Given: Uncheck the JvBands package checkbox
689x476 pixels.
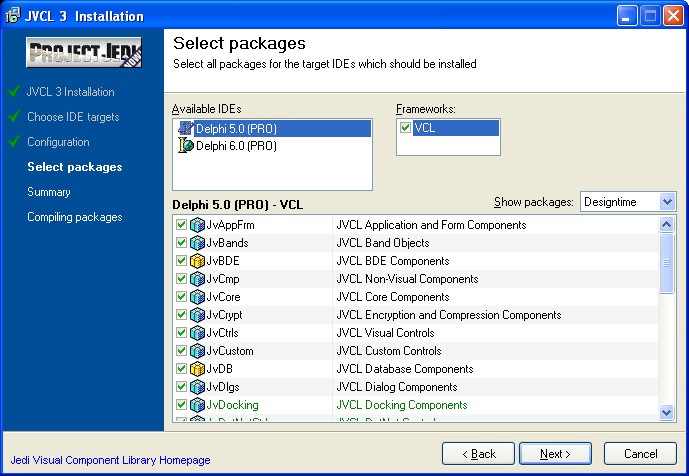Looking at the screenshot, I should (x=181, y=243).
